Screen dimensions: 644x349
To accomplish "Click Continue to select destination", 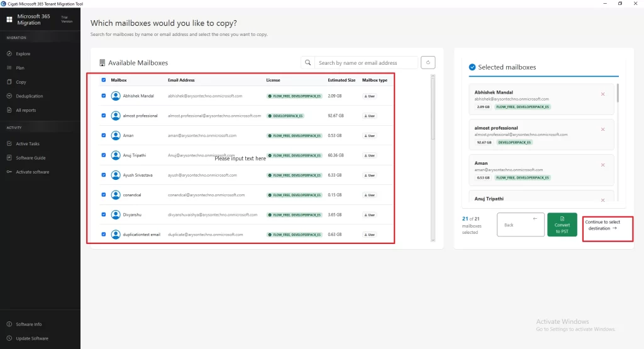I will pos(608,229).
